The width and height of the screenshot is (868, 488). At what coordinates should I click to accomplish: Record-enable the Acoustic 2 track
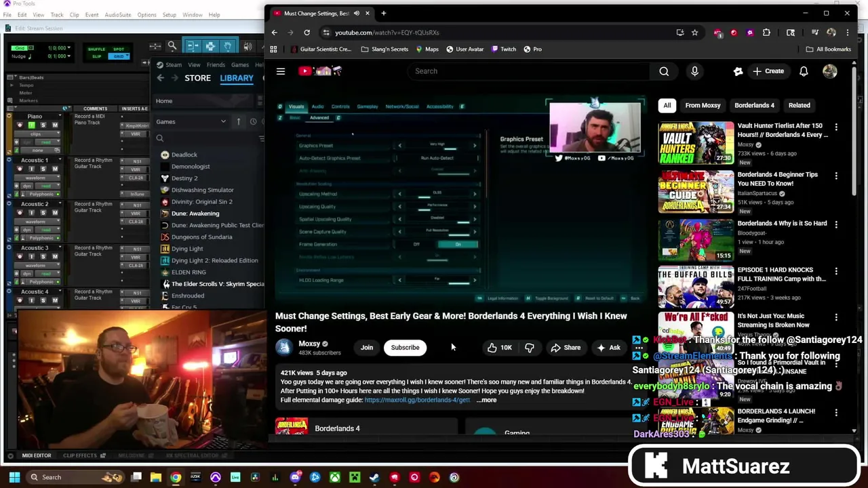pyautogui.click(x=19, y=213)
